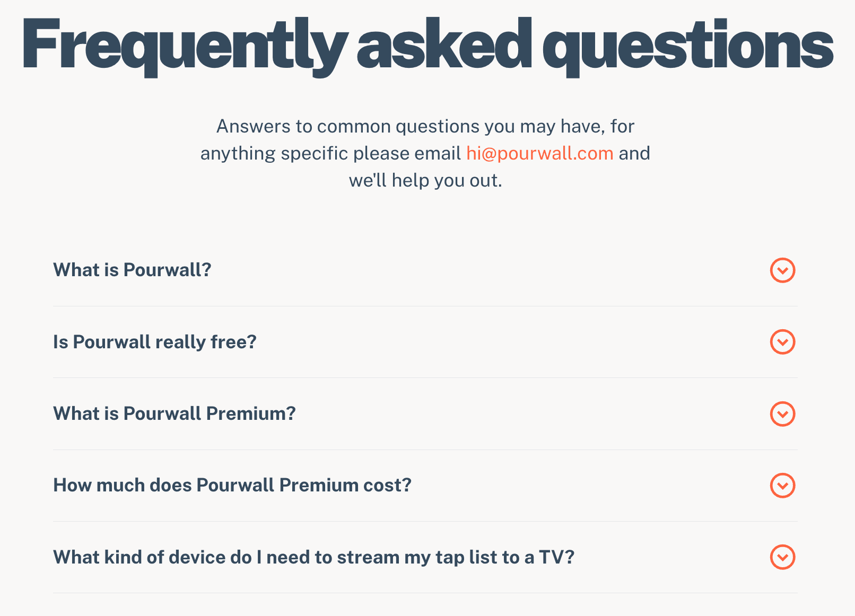Screen dimensions: 855x616
Task: Click the chevron beside 'Is Pourwall really free?'
Action: (x=782, y=342)
